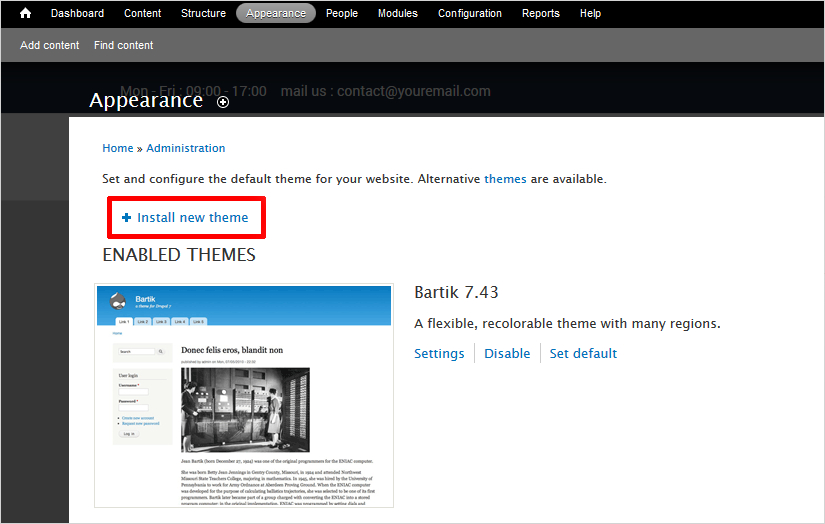The image size is (825, 524).
Task: Click the Add content shortcut
Action: coord(50,45)
